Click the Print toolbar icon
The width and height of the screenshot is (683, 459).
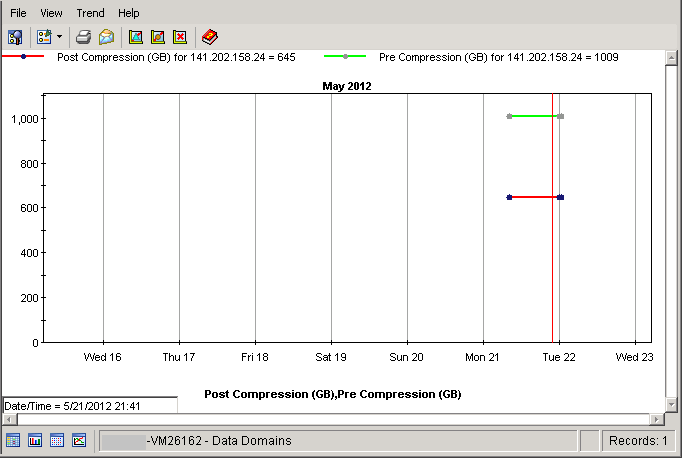83,37
